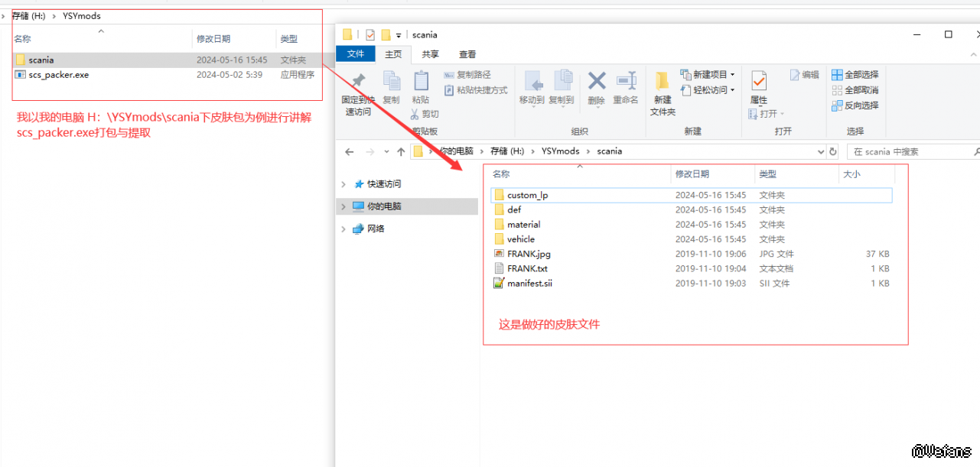The height and width of the screenshot is (467, 980).
Task: Click the search box 在 scania 中搜索
Action: (913, 151)
